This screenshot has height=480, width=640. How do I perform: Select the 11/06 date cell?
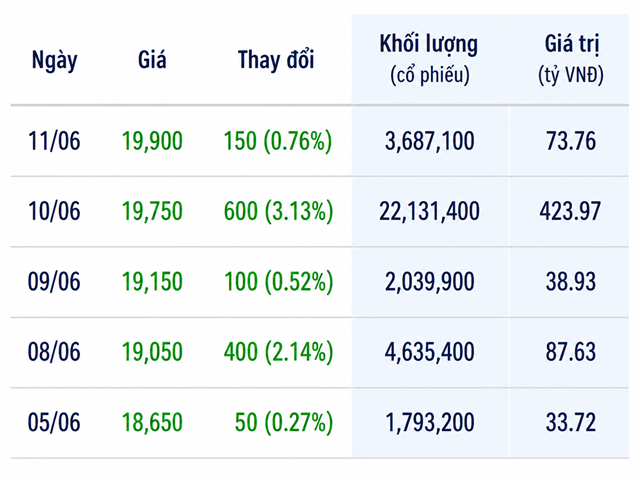click(x=54, y=141)
